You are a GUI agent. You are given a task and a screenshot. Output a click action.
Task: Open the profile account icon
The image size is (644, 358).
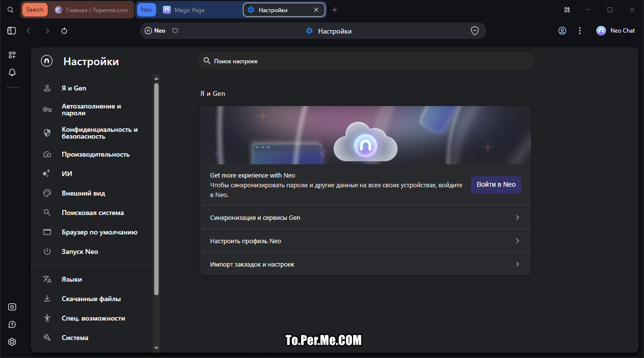(x=562, y=31)
